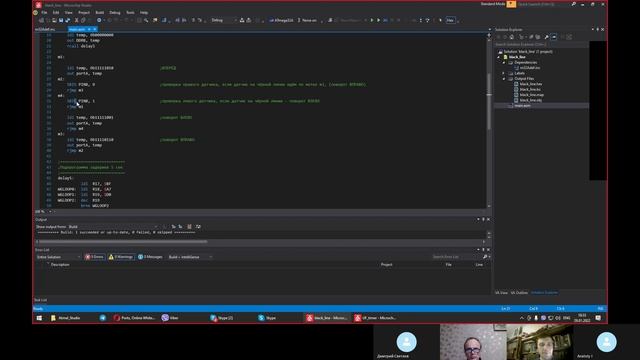Select the black_line.obj output file
This screenshot has width=640, height=360.
(x=531, y=100)
